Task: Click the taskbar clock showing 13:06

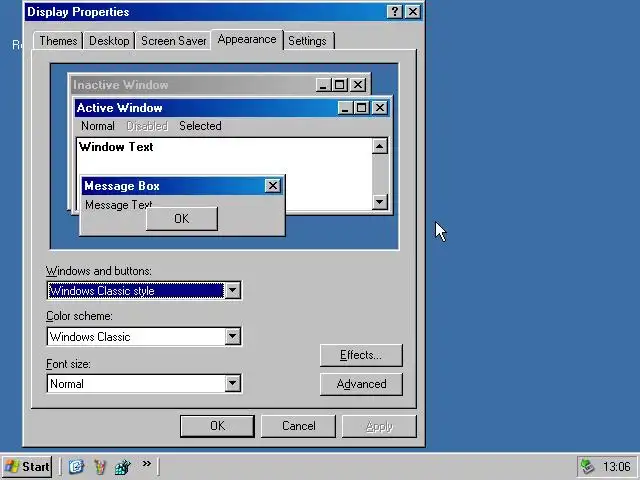Action: pos(616,467)
